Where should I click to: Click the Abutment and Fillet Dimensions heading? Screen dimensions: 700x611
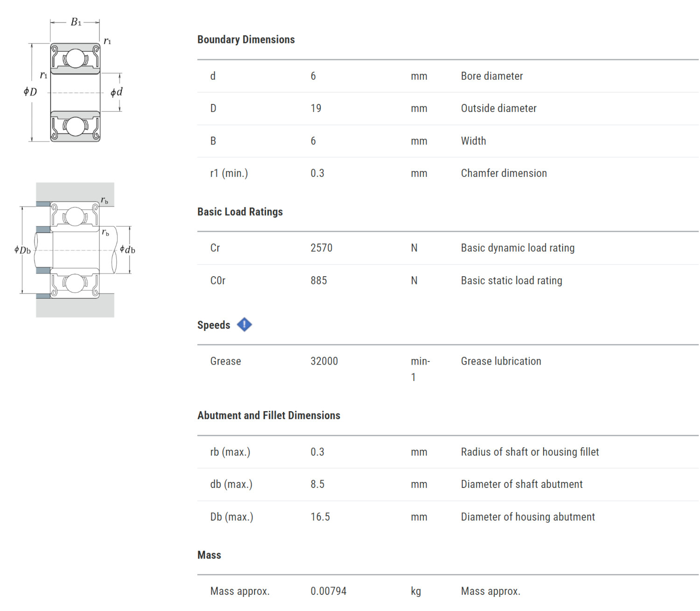point(269,415)
